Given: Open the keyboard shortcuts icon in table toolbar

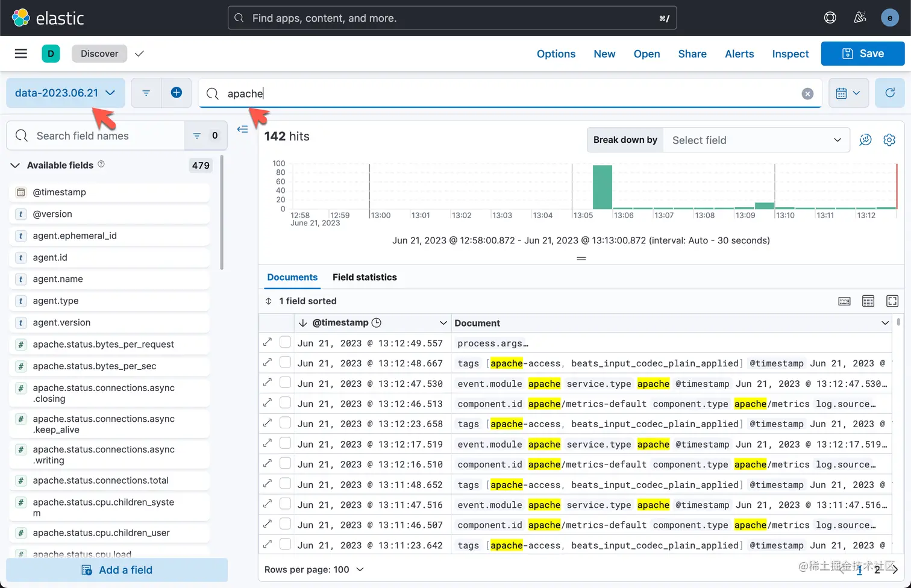Looking at the screenshot, I should [845, 301].
